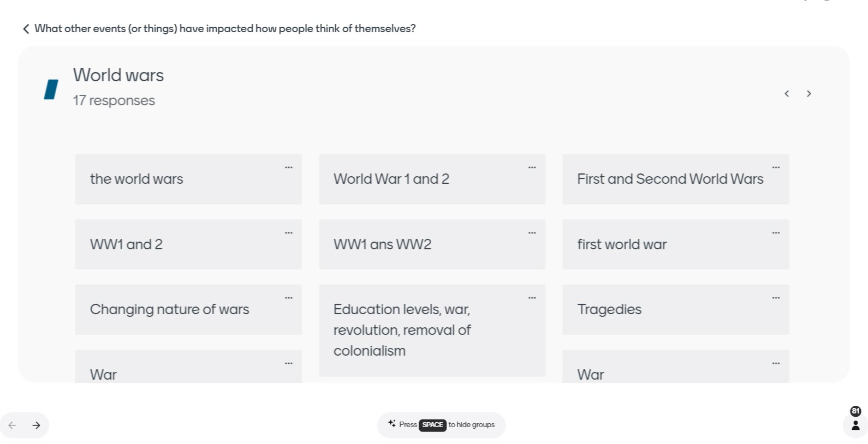Go to the previous slide arrow
Viewport: 868px width, 444px height.
point(12,425)
